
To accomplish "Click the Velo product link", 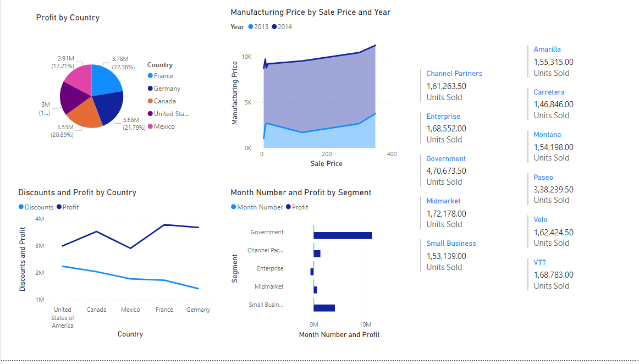I will tap(540, 219).
